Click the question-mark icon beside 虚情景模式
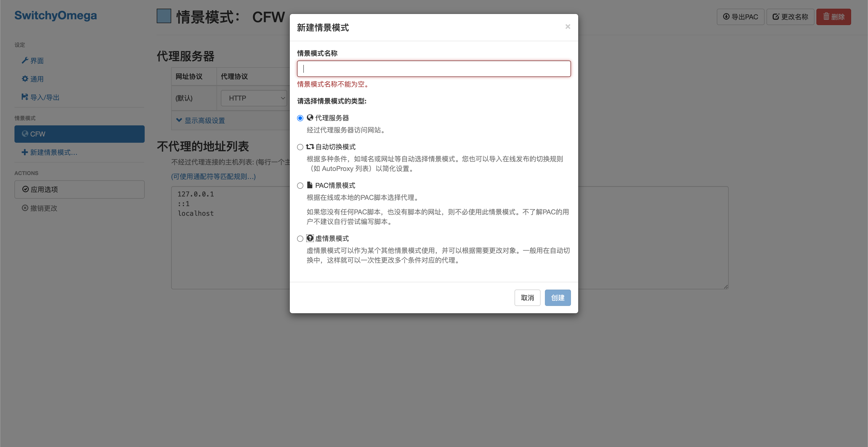This screenshot has width=868, height=447. pos(310,238)
